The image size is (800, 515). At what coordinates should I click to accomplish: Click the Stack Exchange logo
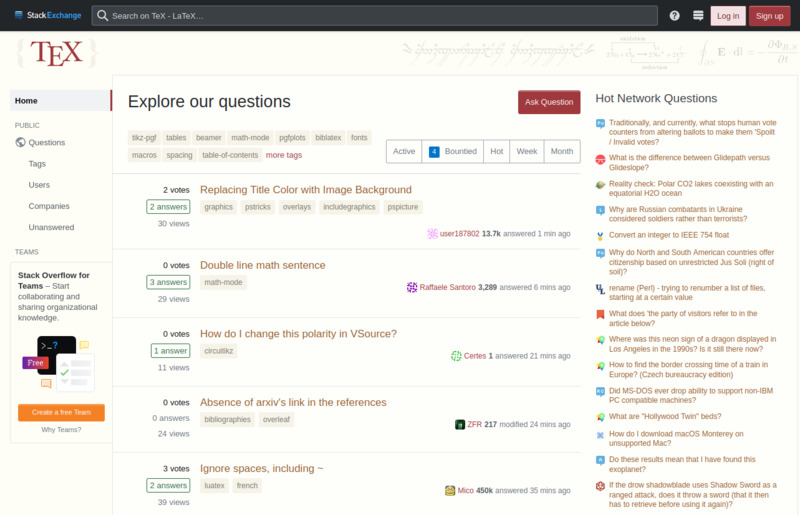point(46,15)
